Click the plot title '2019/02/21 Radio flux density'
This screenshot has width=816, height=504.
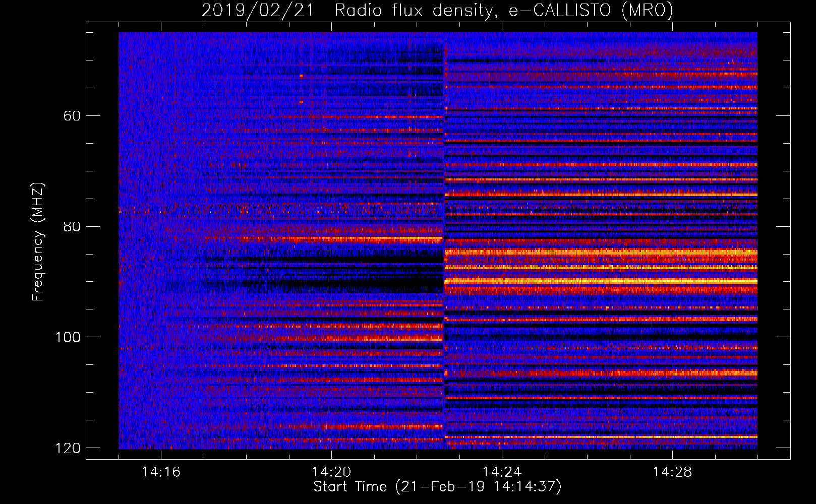pos(437,10)
